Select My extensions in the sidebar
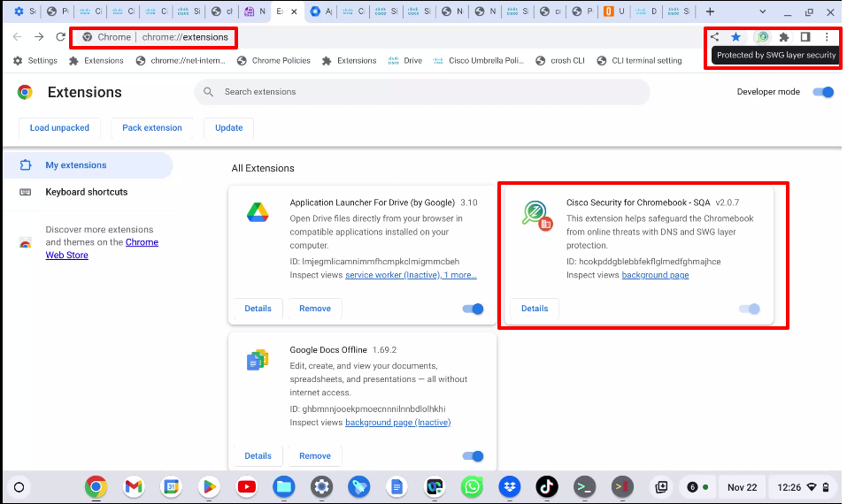Image resolution: width=847 pixels, height=504 pixels. [x=88, y=165]
